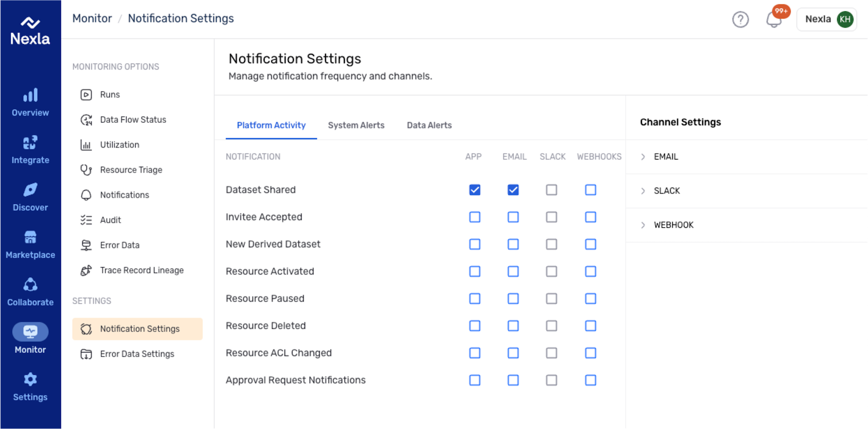Image resolution: width=868 pixels, height=429 pixels.
Task: Enable EMAIL for Resource ACL Changed
Action: pos(513,353)
